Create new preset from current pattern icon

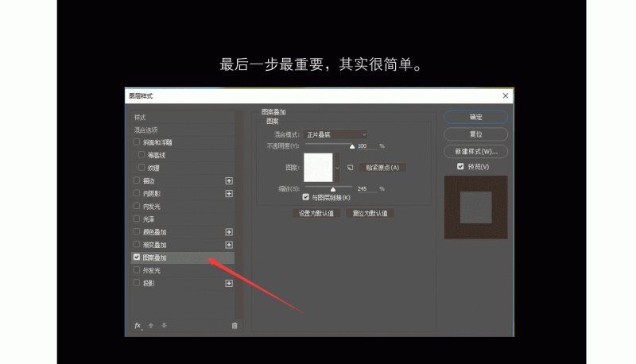tap(350, 168)
